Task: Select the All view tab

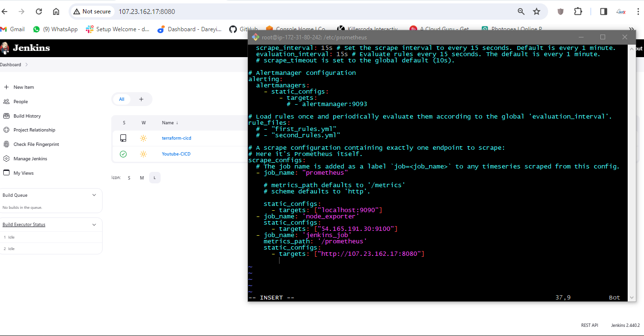Action: click(122, 99)
